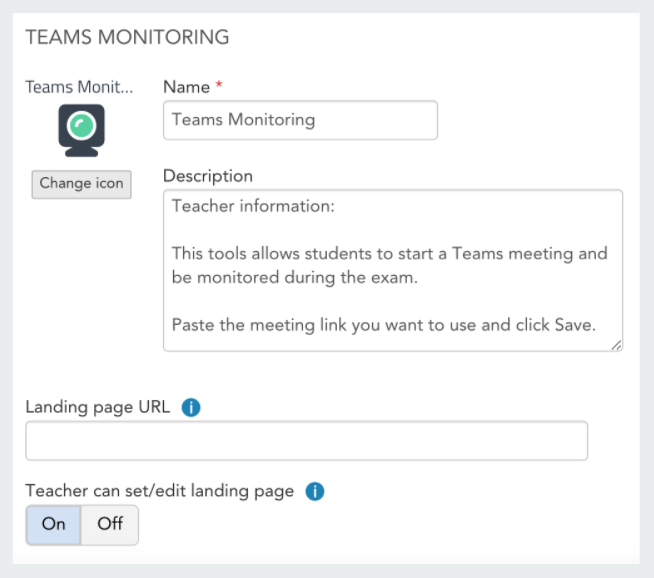This screenshot has height=578, width=654.
Task: Click the truncated Teams Monit... label
Action: tap(79, 87)
